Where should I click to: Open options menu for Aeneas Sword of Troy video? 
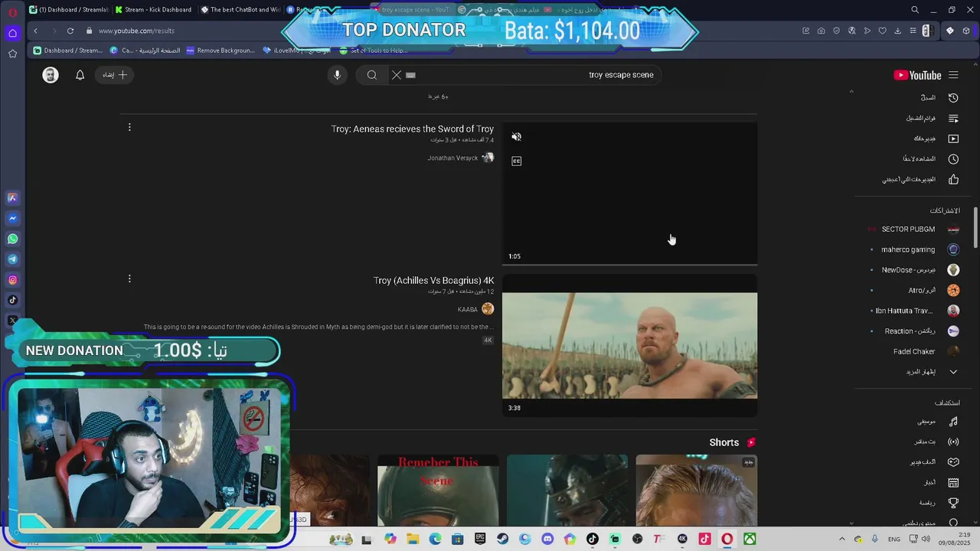(129, 127)
